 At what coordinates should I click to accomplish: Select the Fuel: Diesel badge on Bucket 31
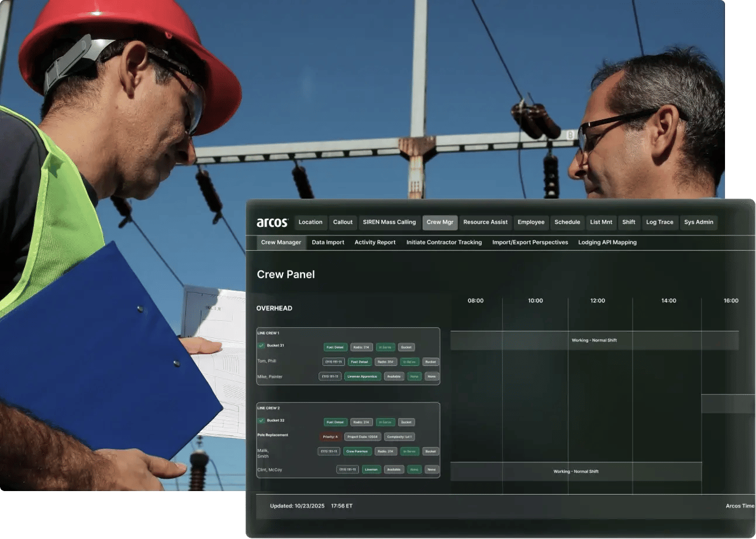[336, 347]
